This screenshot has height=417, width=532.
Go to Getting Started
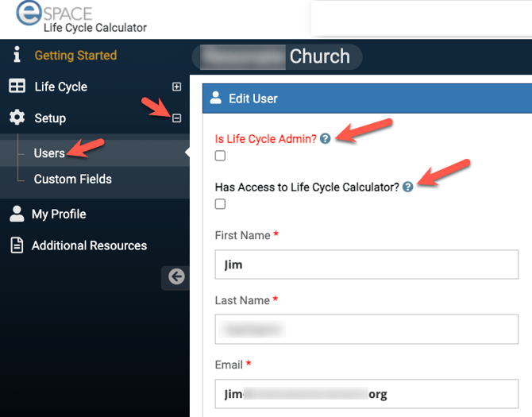tap(75, 56)
